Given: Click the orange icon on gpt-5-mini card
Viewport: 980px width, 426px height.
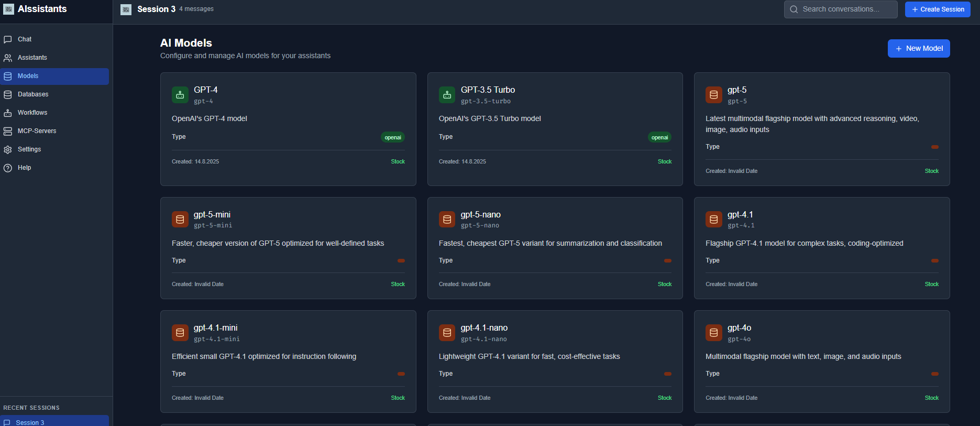Looking at the screenshot, I should pyautogui.click(x=180, y=219).
